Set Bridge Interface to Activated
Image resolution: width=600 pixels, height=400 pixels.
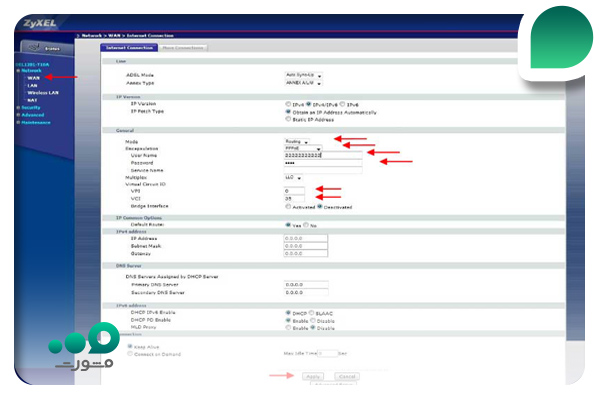click(x=288, y=207)
